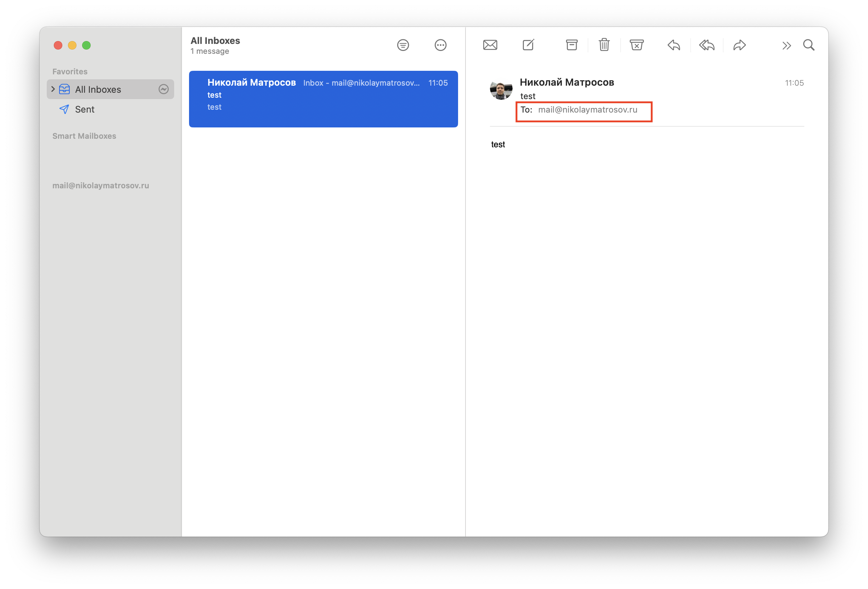
Task: Compose a new message
Action: pos(528,45)
